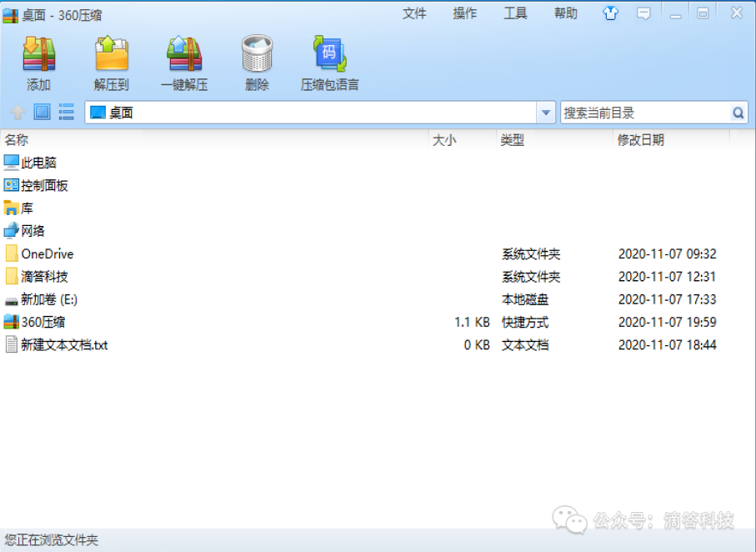Screen dimensions: 756x552
Task: Select the 控制面板 control panel icon
Action: 11,185
